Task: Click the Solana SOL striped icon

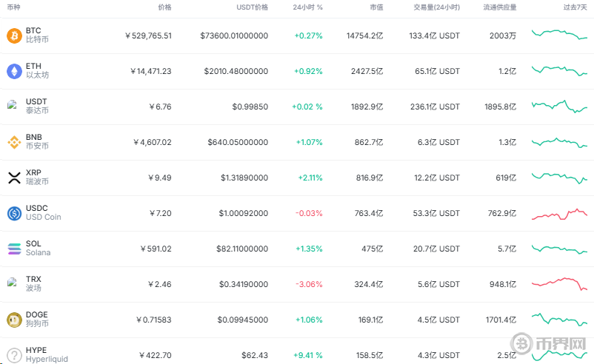Action: [14, 249]
